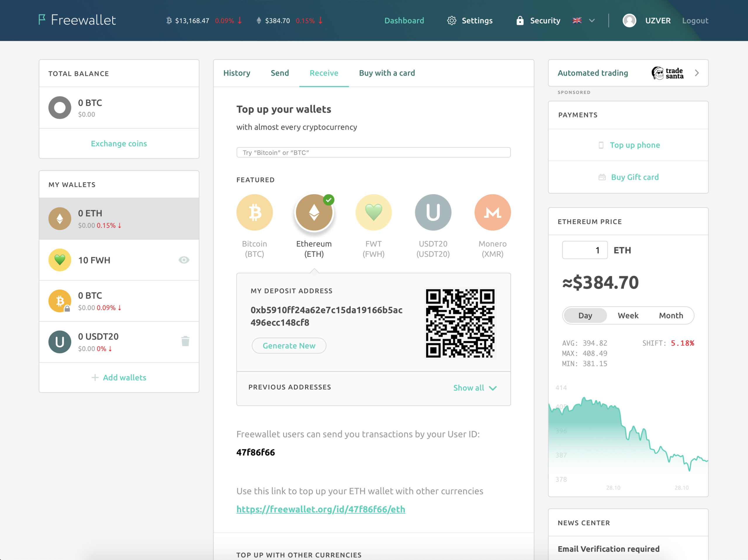This screenshot has width=748, height=560.
Task: Click the ≈$384.70 price value
Action: [x=600, y=283]
